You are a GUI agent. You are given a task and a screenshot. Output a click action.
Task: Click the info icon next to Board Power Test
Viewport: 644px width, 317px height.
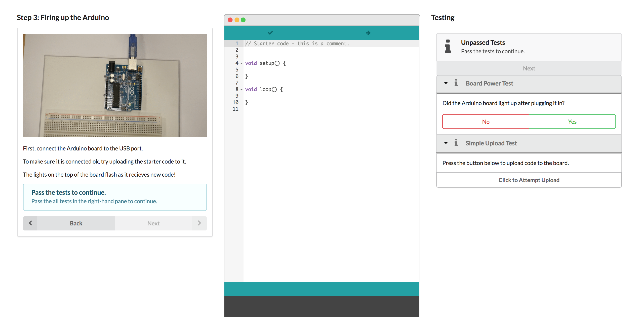[456, 83]
